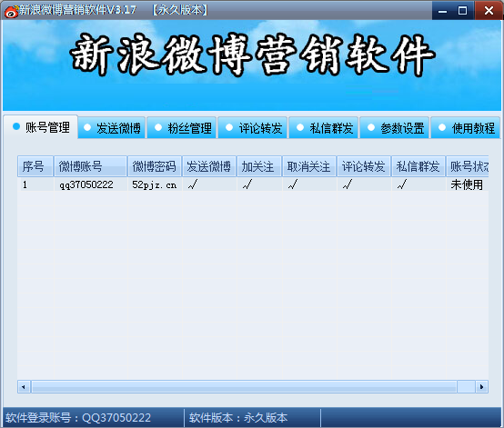The width and height of the screenshot is (504, 428).
Task: Select the 账号管理 tab
Action: [41, 127]
